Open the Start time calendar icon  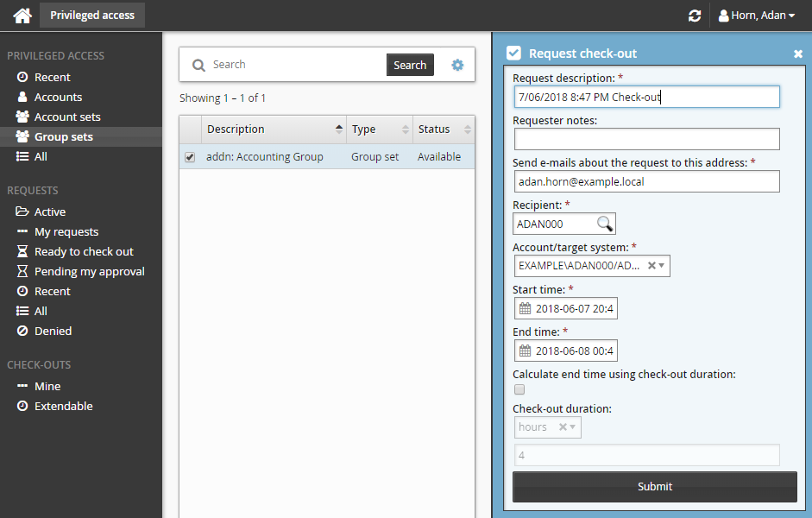point(525,309)
